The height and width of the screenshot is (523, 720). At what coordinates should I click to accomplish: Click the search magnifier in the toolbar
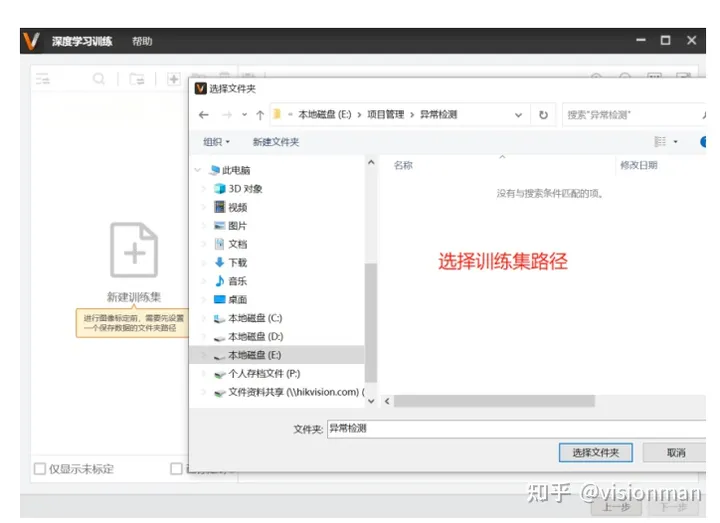[x=99, y=79]
